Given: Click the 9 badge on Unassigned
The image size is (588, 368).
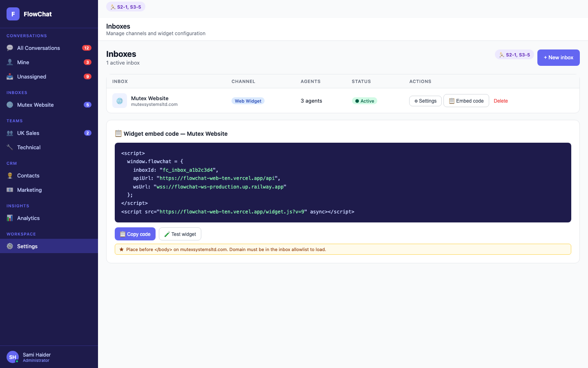Looking at the screenshot, I should 87,76.
